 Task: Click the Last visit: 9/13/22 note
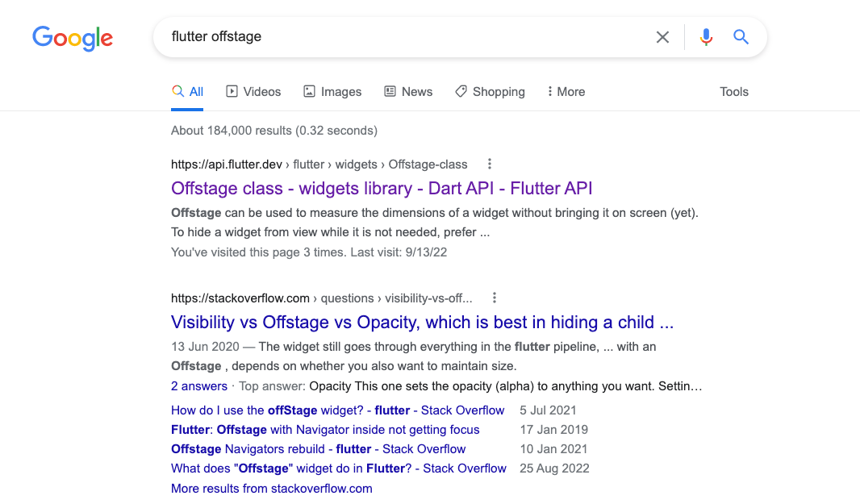pyautogui.click(x=399, y=252)
